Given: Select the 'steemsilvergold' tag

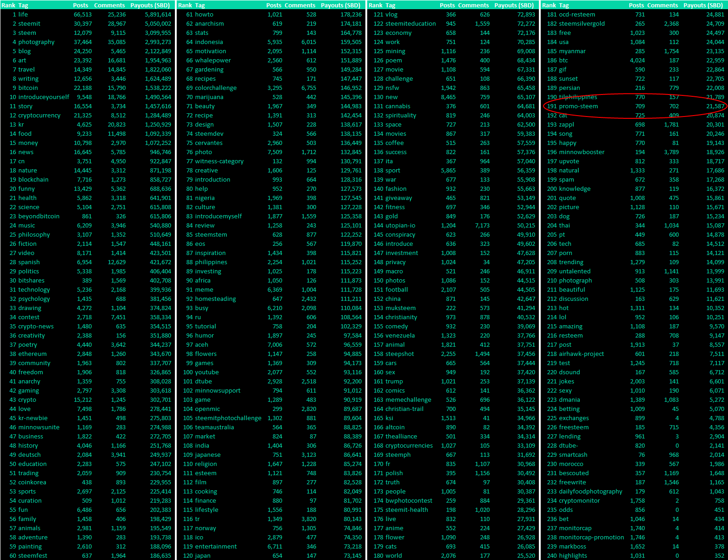Looking at the screenshot, I should pos(582,23).
